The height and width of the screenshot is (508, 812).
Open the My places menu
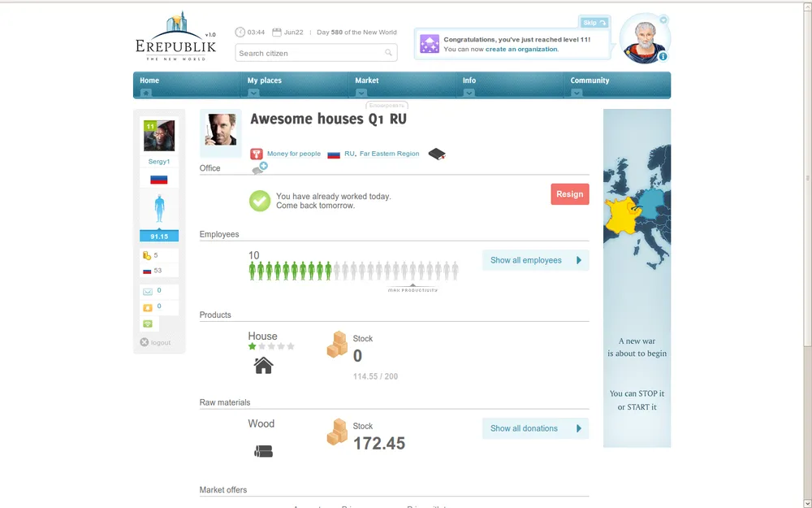click(x=264, y=80)
